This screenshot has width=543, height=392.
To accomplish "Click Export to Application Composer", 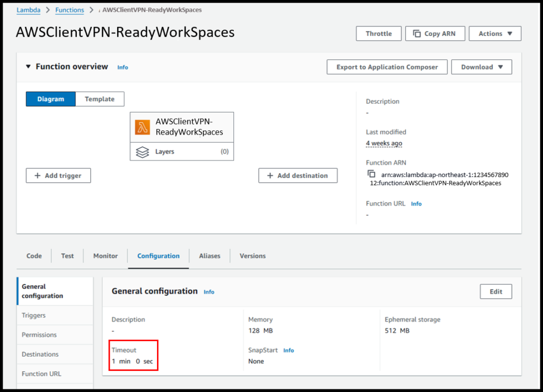I will (387, 67).
